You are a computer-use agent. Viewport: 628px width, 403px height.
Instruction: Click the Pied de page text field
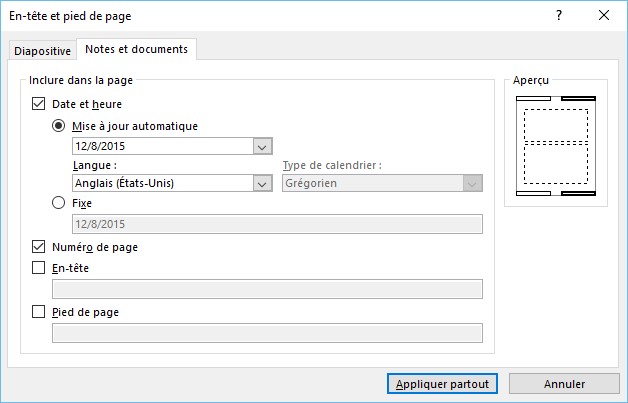pyautogui.click(x=267, y=333)
